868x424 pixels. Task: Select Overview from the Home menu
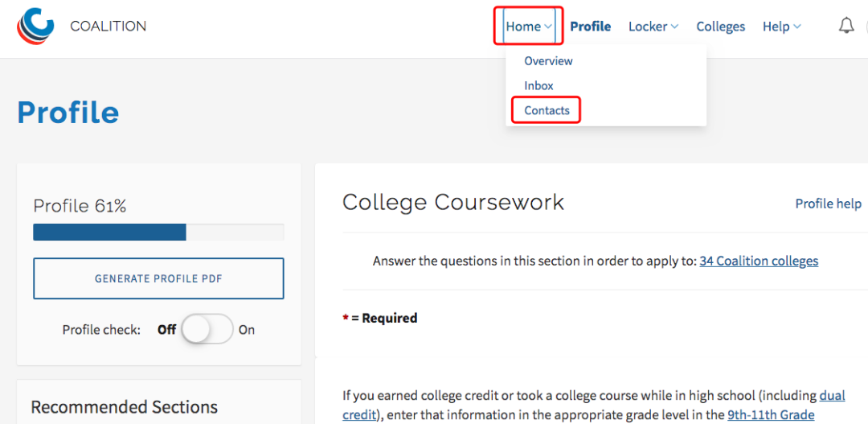coord(548,61)
